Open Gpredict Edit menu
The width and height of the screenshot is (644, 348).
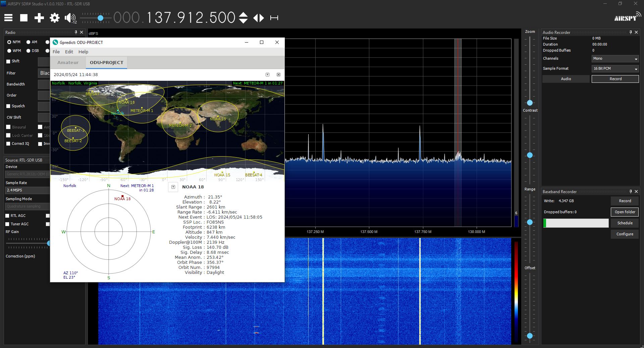coord(69,52)
